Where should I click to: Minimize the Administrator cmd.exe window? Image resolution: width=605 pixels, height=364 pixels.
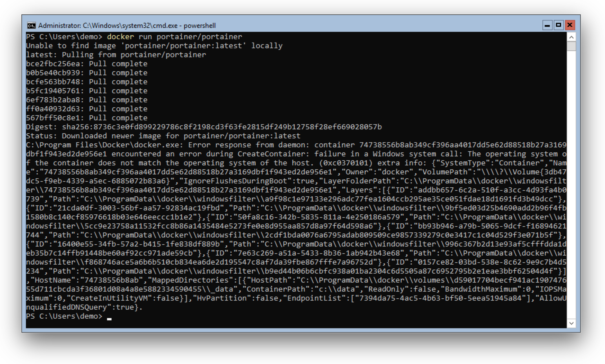[547, 25]
